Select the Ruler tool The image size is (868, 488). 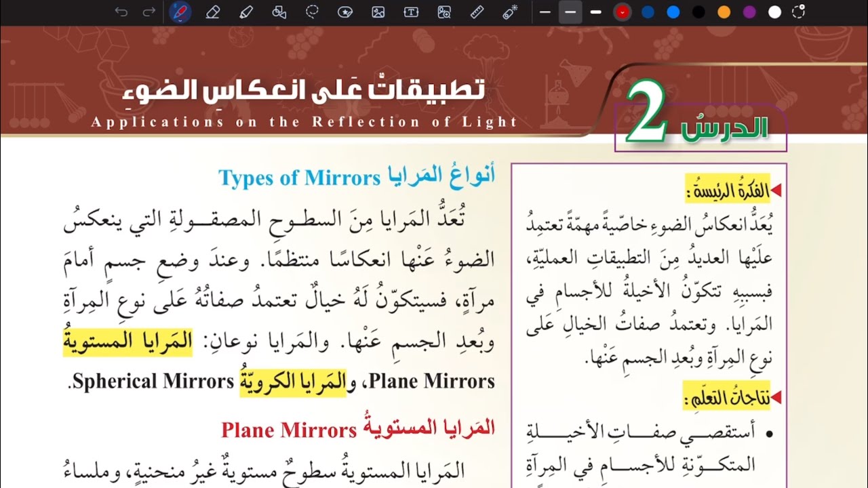pyautogui.click(x=477, y=12)
